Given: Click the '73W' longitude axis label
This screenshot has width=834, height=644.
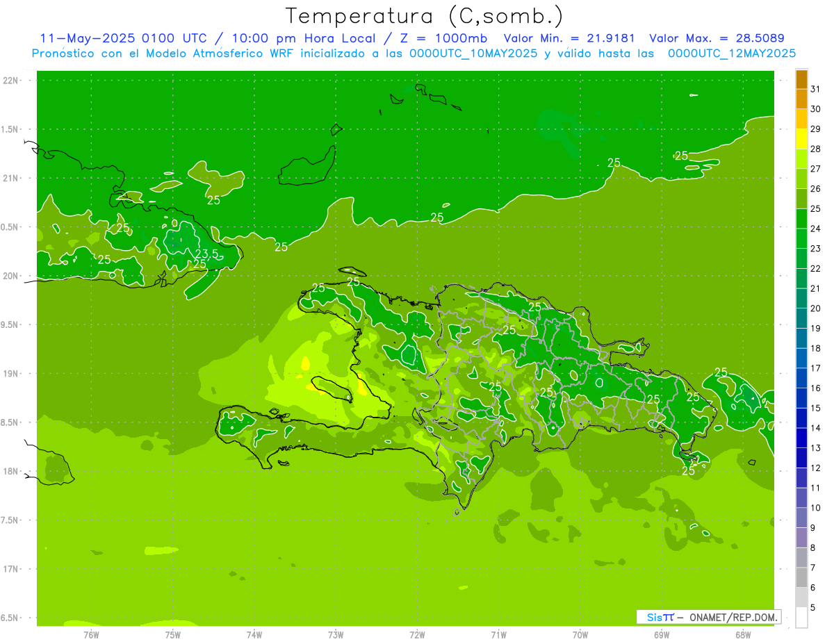Looking at the screenshot, I should click(336, 634).
